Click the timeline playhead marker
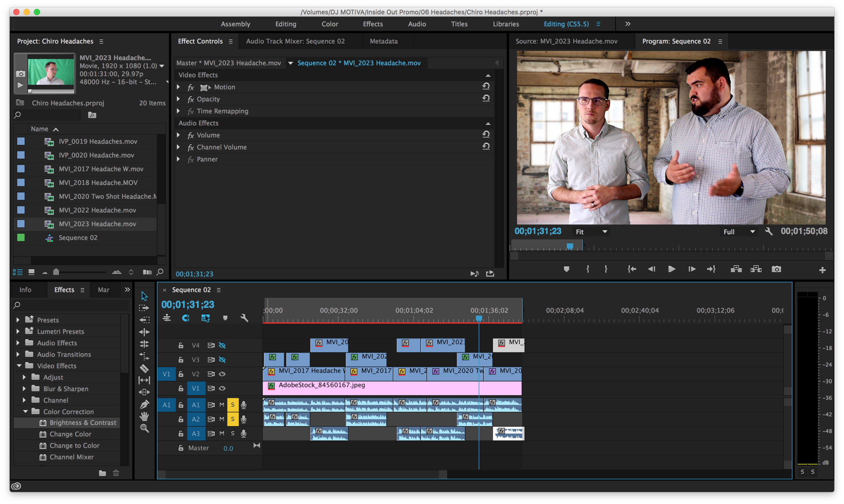Screen dimensions: 844x504 [x=479, y=319]
